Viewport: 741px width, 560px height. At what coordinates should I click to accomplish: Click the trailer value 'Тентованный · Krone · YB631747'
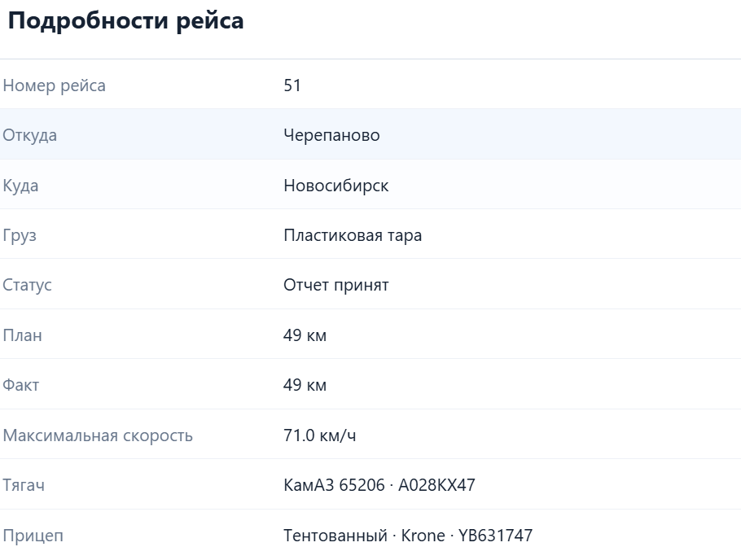408,536
